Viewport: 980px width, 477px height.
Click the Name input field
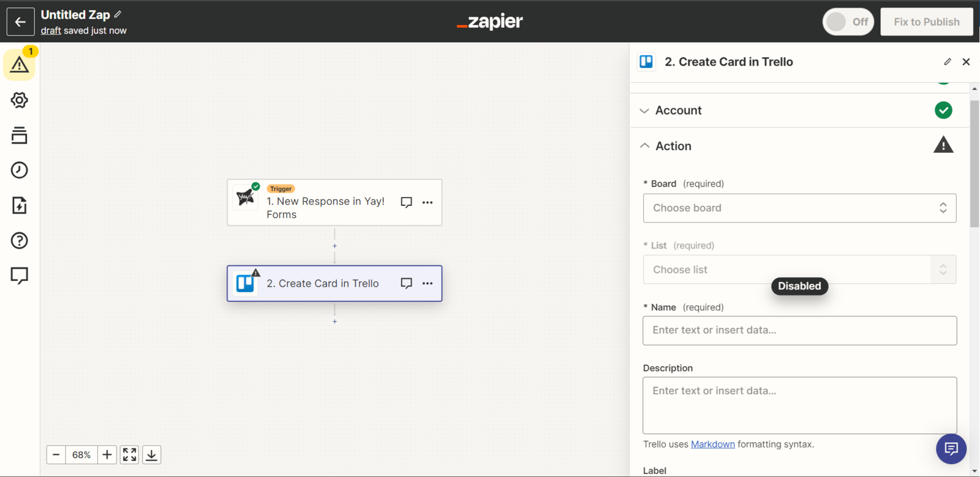(799, 330)
